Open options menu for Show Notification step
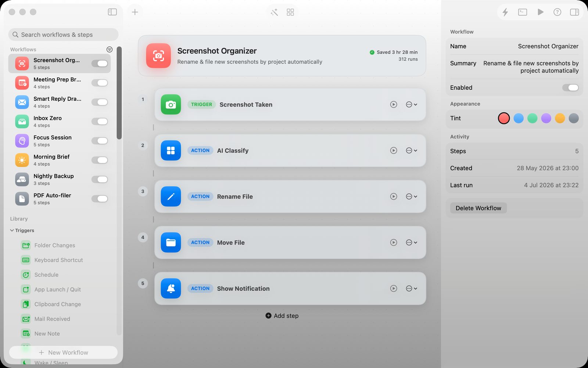This screenshot has height=368, width=588. tap(412, 289)
